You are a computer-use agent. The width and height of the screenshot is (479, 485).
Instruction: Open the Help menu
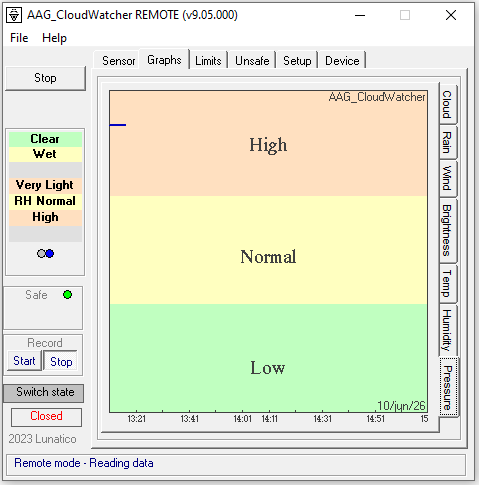click(x=54, y=38)
